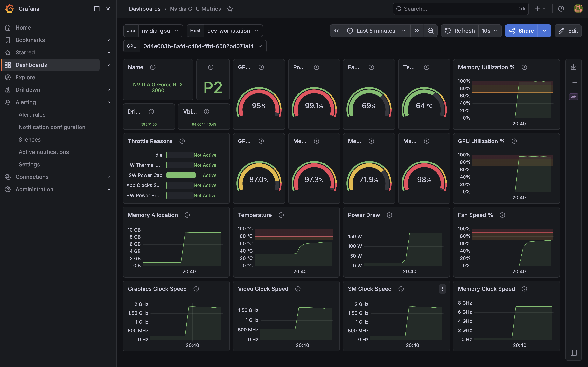
Task: Open Drilldown in sidebar
Action: pos(28,90)
